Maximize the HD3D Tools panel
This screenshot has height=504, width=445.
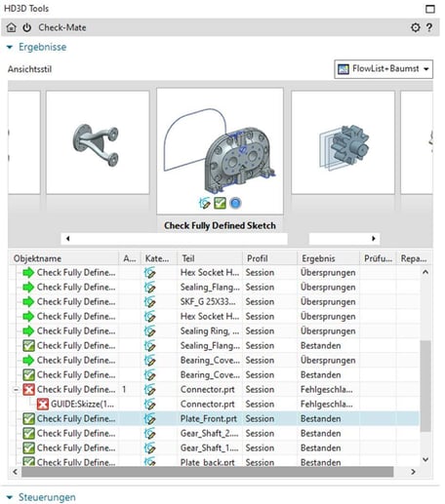coord(430,9)
